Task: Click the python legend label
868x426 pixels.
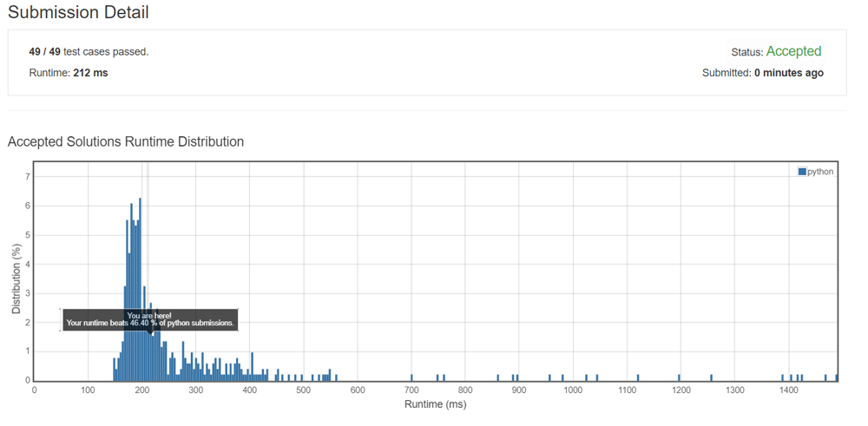Action: coord(820,172)
